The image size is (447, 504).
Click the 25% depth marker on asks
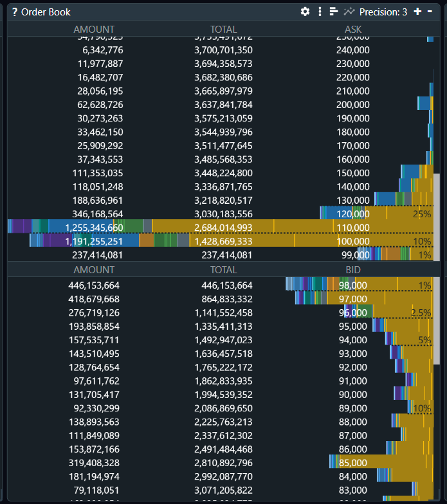(422, 214)
